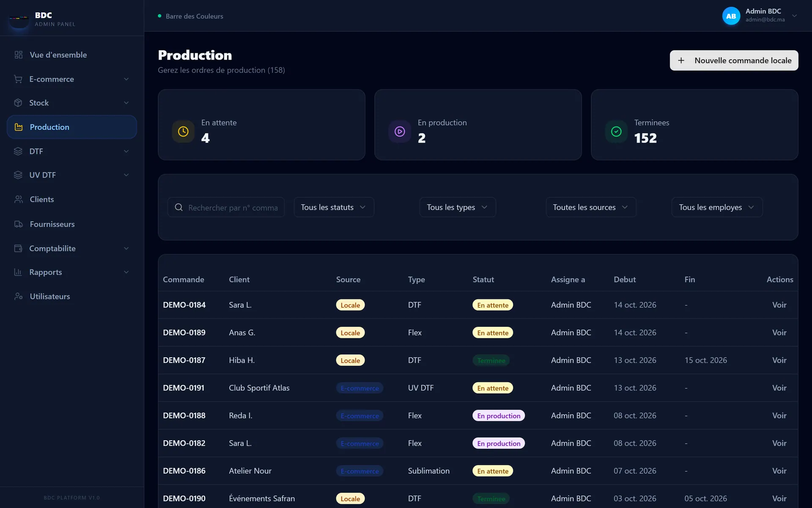Viewport: 812px width, 508px height.
Task: Click Voir for order DEMO-0191
Action: point(779,388)
